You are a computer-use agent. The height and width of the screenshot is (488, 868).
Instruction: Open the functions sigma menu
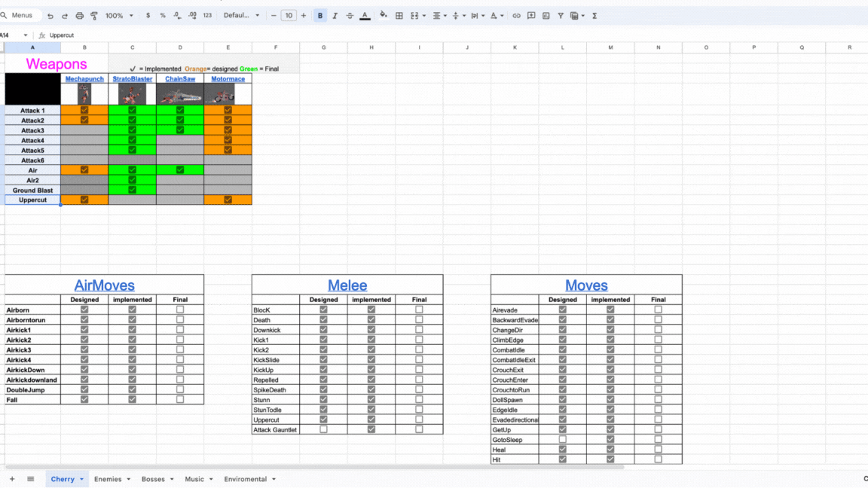click(x=594, y=16)
